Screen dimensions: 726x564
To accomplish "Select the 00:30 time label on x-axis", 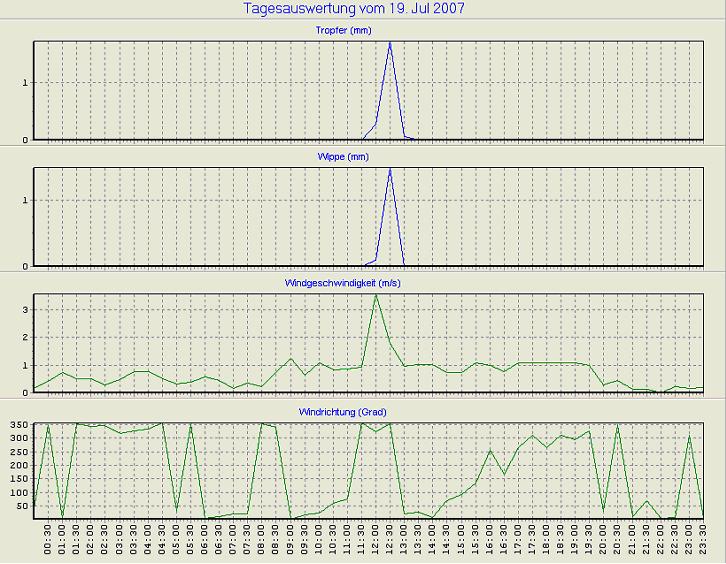I will (x=48, y=541).
